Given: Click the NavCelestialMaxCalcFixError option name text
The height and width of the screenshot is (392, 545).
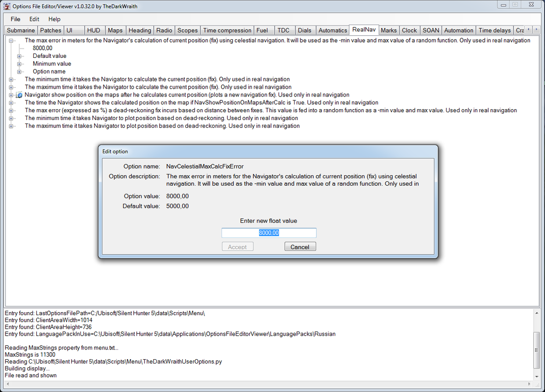Looking at the screenshot, I should coord(205,167).
